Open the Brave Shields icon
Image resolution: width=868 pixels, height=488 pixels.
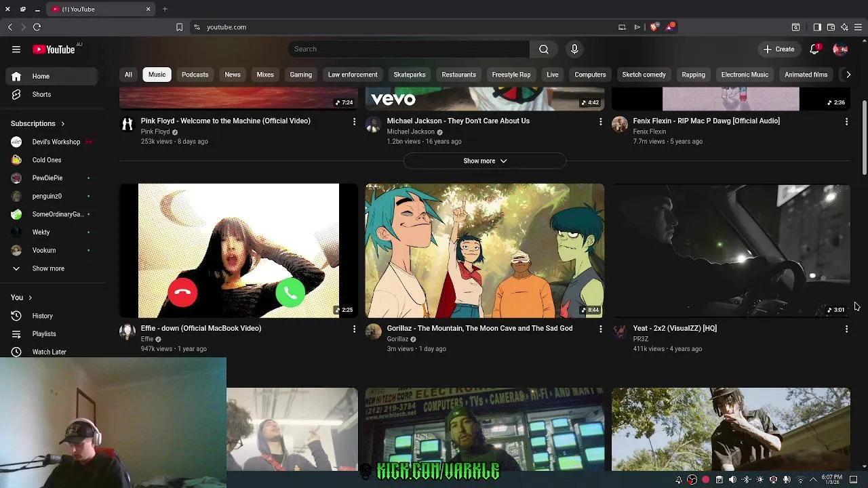(x=654, y=27)
